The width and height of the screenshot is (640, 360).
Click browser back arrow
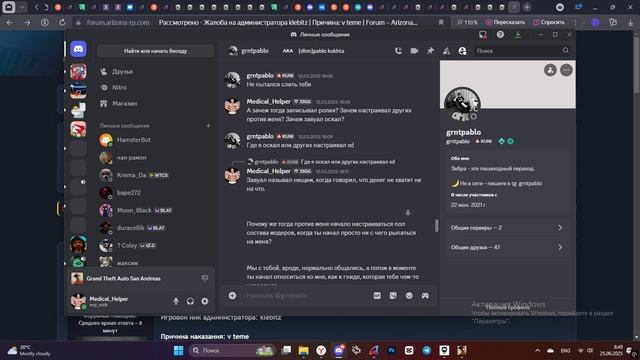tap(9, 22)
